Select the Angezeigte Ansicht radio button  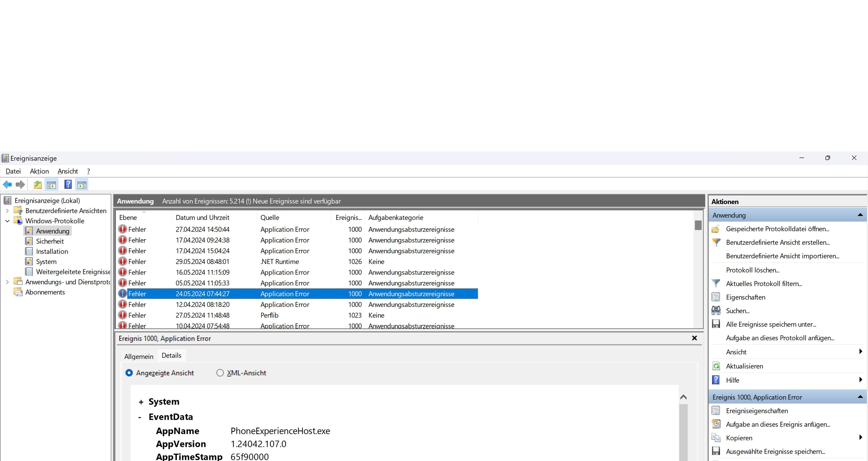129,373
